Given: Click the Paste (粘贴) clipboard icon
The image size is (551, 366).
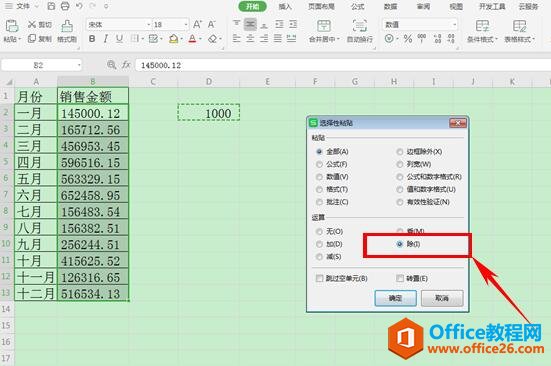Looking at the screenshot, I should coord(12,26).
